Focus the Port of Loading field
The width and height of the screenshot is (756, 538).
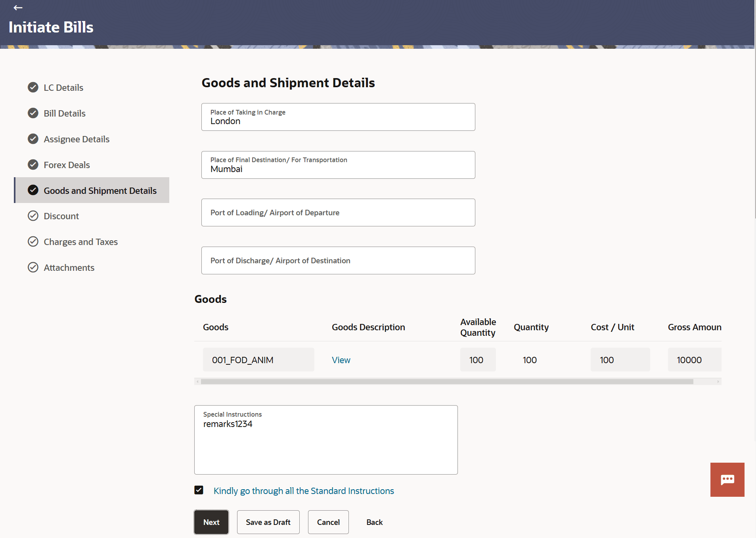point(338,213)
